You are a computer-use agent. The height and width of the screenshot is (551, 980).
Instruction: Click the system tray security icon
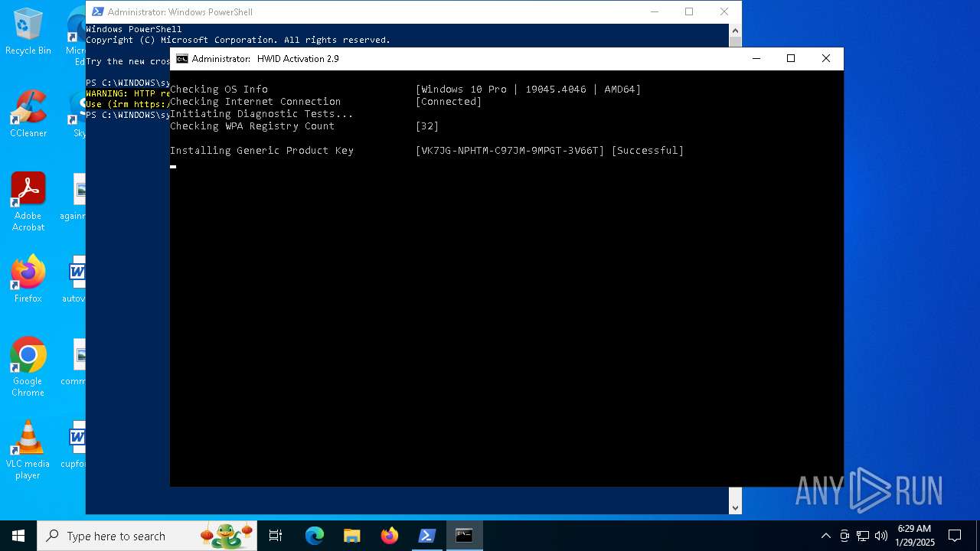point(844,536)
